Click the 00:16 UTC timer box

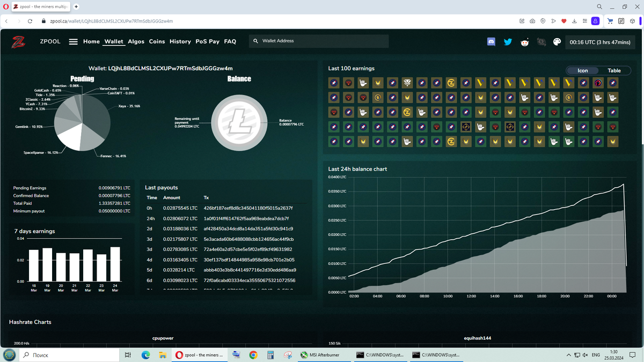point(601,42)
